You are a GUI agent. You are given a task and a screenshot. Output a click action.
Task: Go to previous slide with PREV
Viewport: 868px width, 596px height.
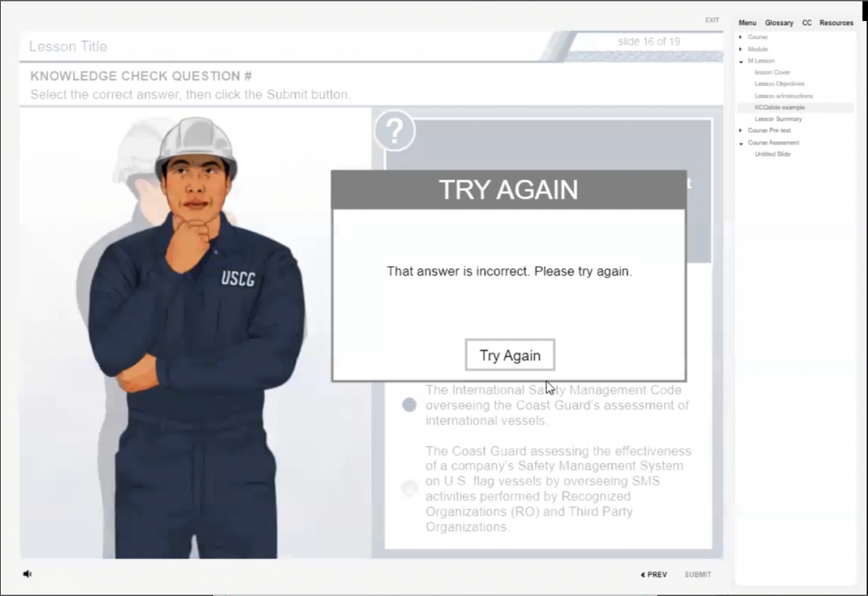pyautogui.click(x=654, y=574)
